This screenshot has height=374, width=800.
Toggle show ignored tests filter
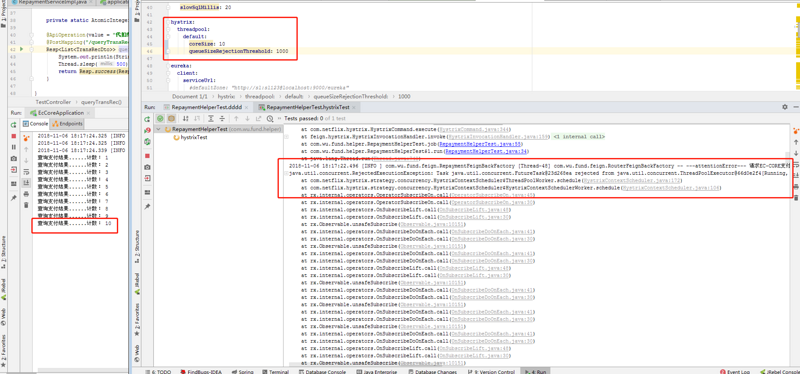click(x=171, y=118)
